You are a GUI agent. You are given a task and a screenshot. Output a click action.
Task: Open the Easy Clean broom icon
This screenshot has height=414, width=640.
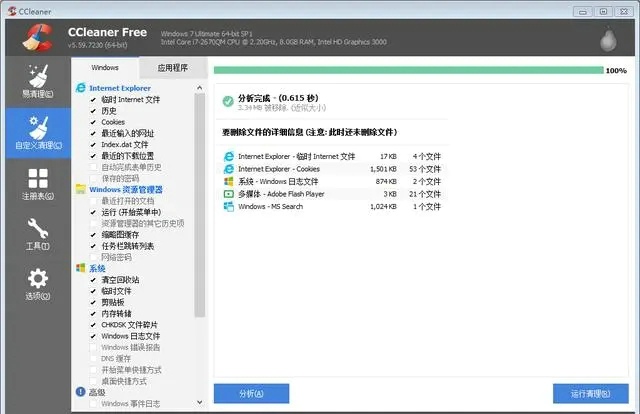point(39,76)
